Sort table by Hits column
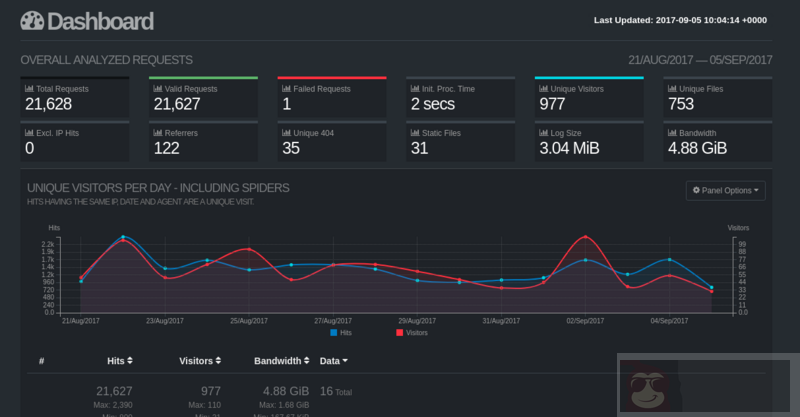Screen dimensions: 800x417 (120, 360)
